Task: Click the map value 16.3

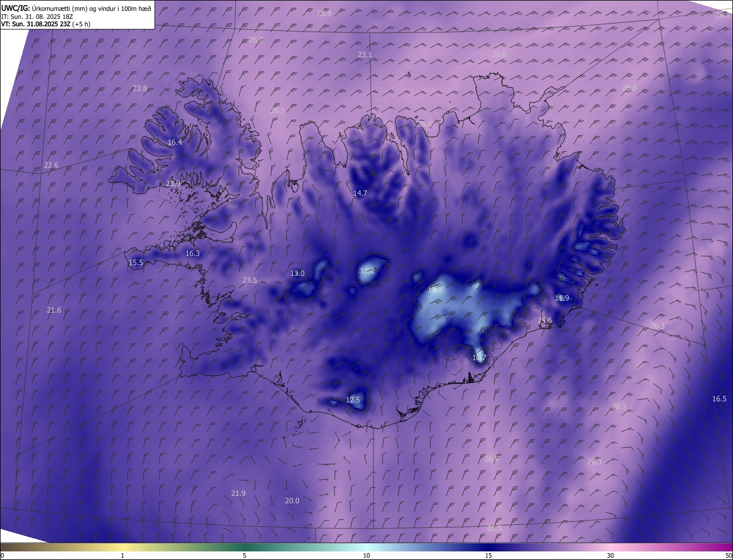Action: [192, 253]
